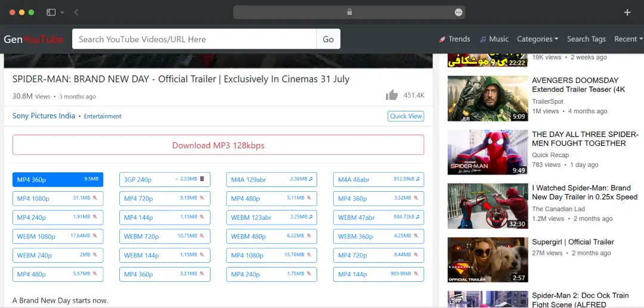Screen dimensions: 644x308
Task: Download MP4 720p 9.44MB option
Action: pyautogui.click(x=379, y=255)
